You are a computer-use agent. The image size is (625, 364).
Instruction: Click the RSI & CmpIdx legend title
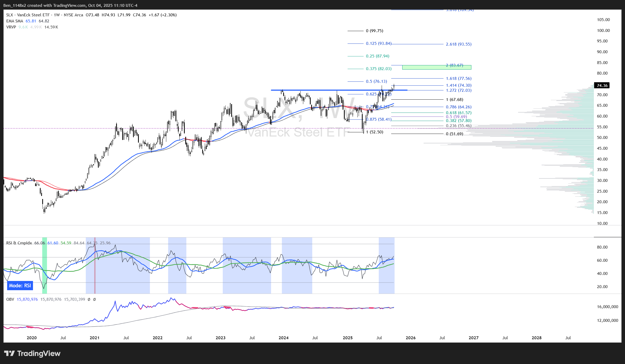tap(19, 243)
